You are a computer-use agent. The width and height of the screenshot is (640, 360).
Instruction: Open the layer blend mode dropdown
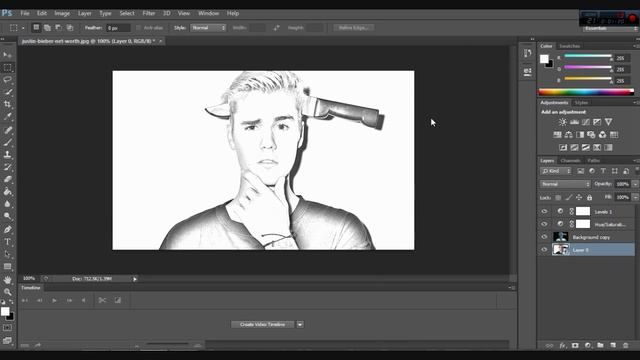click(x=565, y=184)
